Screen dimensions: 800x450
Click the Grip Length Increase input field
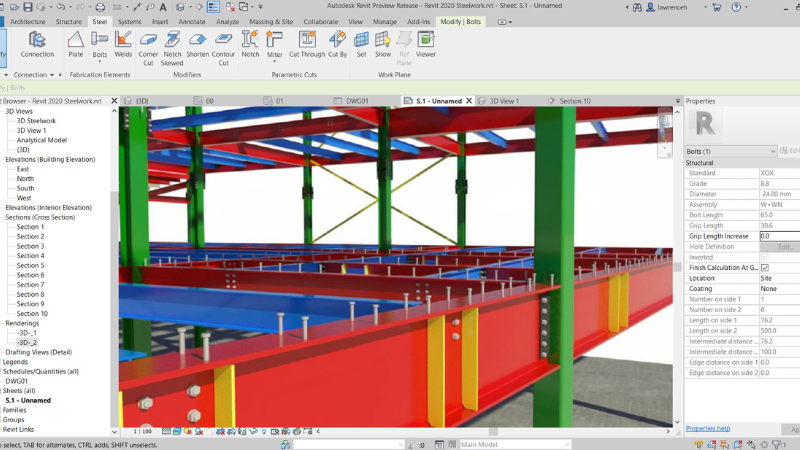coord(779,236)
